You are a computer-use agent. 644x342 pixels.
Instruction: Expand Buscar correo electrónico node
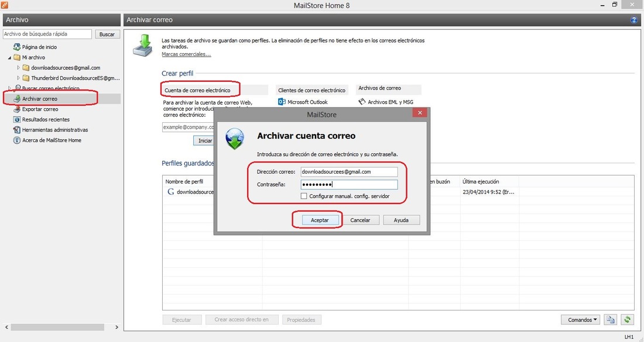[9, 88]
